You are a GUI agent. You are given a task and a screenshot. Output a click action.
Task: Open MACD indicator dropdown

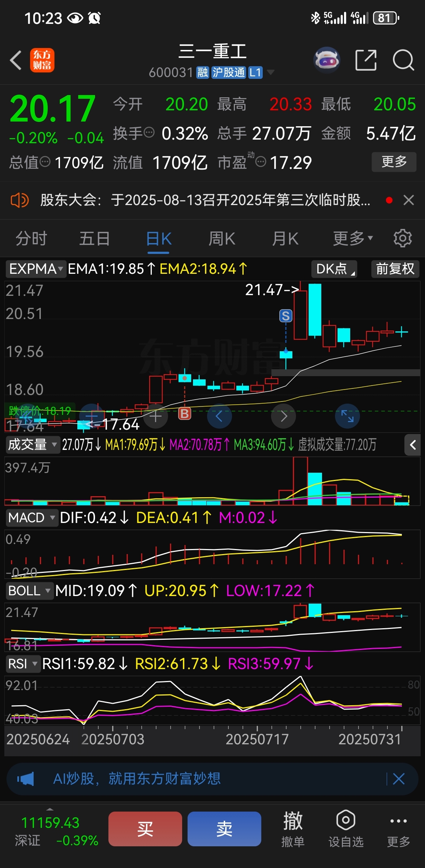tap(32, 518)
